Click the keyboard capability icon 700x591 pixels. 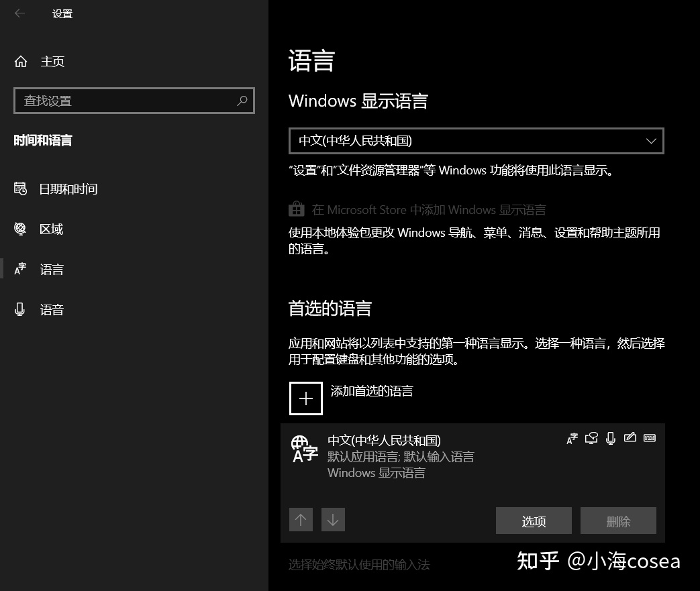tap(650, 438)
